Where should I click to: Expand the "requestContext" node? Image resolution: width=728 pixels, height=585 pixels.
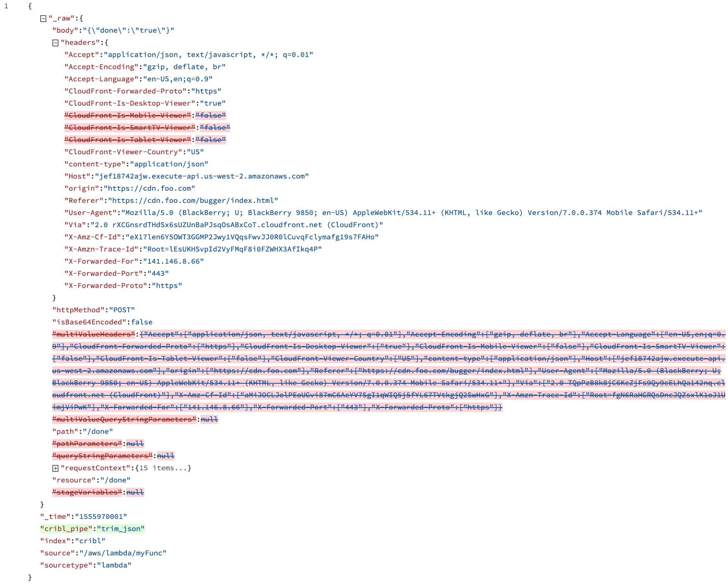[55, 468]
